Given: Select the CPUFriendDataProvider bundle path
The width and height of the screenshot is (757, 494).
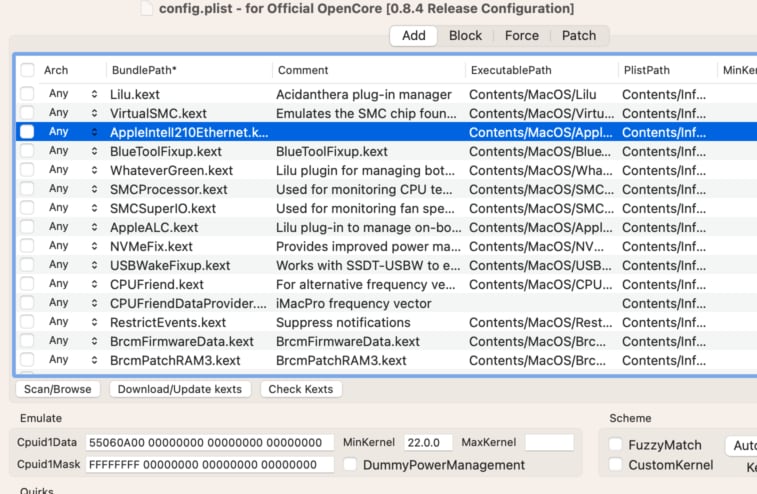Looking at the screenshot, I should tap(188, 303).
